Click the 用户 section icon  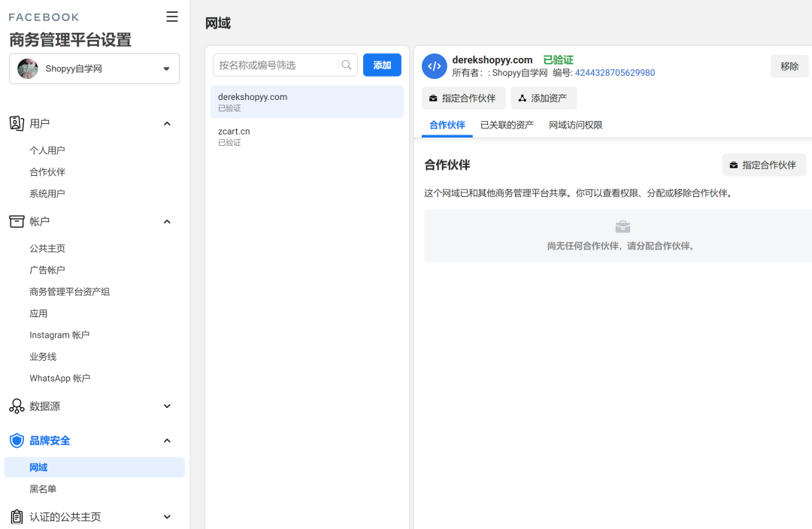(17, 123)
